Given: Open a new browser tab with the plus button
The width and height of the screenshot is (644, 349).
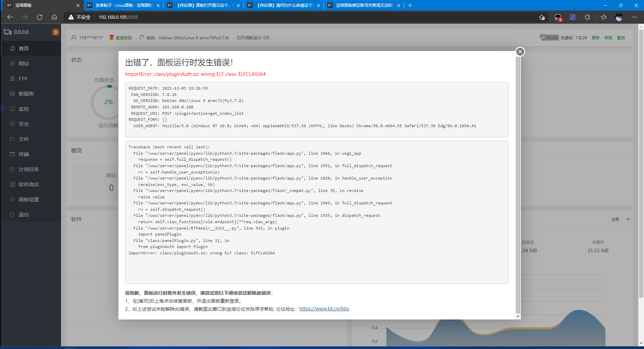Looking at the screenshot, I should pos(410,5).
